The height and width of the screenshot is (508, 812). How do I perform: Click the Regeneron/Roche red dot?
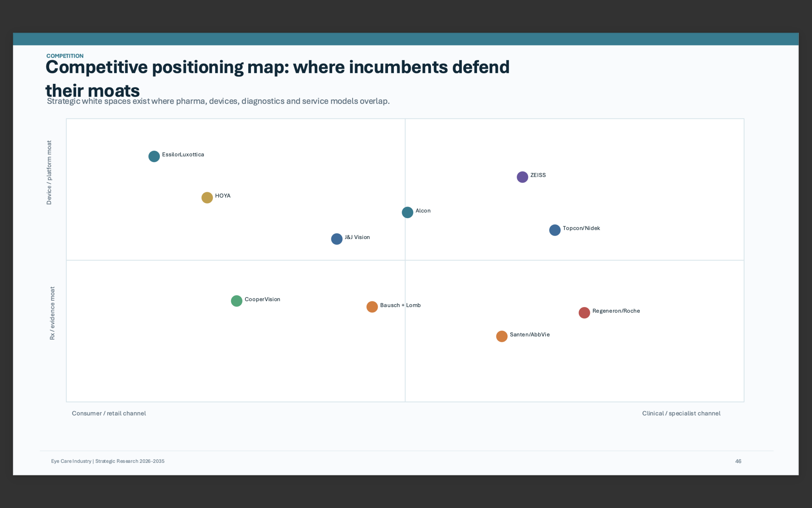point(584,313)
